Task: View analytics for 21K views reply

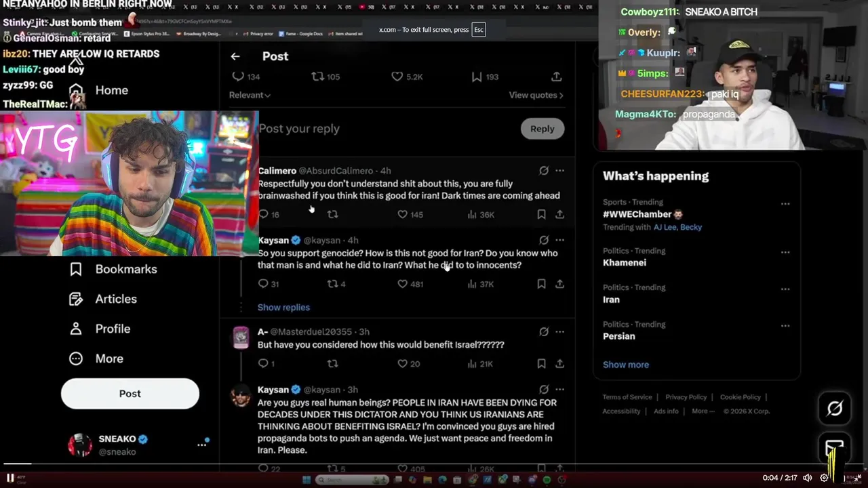Action: pos(480,364)
